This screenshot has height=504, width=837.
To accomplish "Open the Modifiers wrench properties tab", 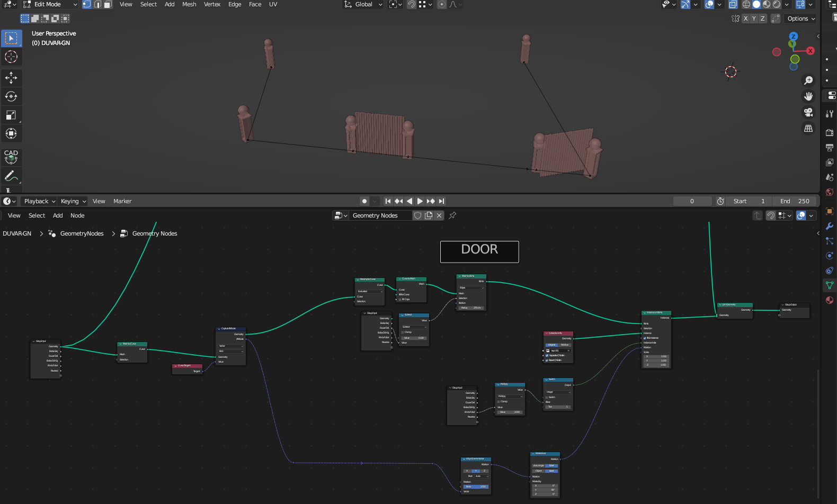I will click(x=830, y=226).
